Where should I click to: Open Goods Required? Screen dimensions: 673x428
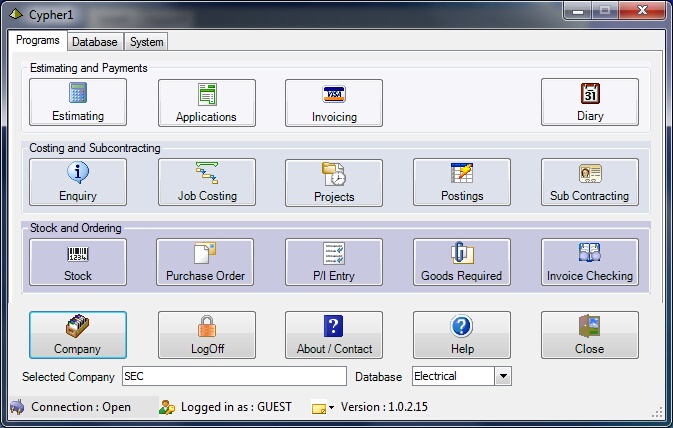click(462, 262)
